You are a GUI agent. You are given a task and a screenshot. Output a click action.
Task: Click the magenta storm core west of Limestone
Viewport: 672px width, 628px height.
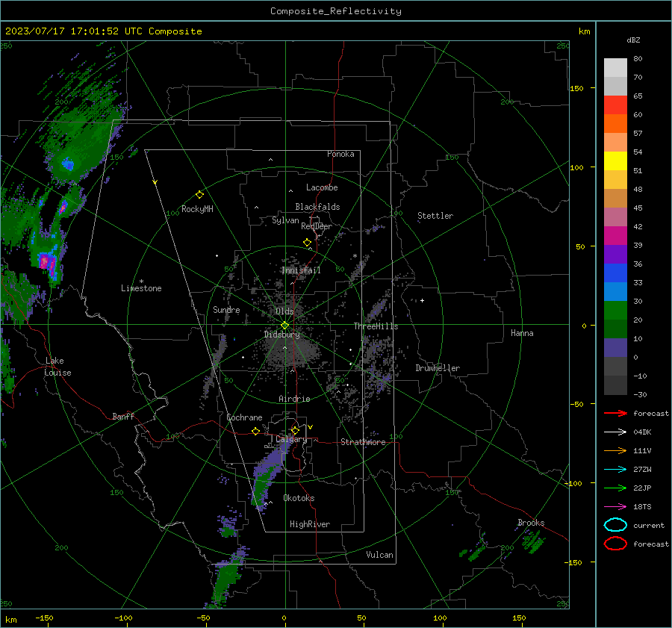[x=47, y=261]
